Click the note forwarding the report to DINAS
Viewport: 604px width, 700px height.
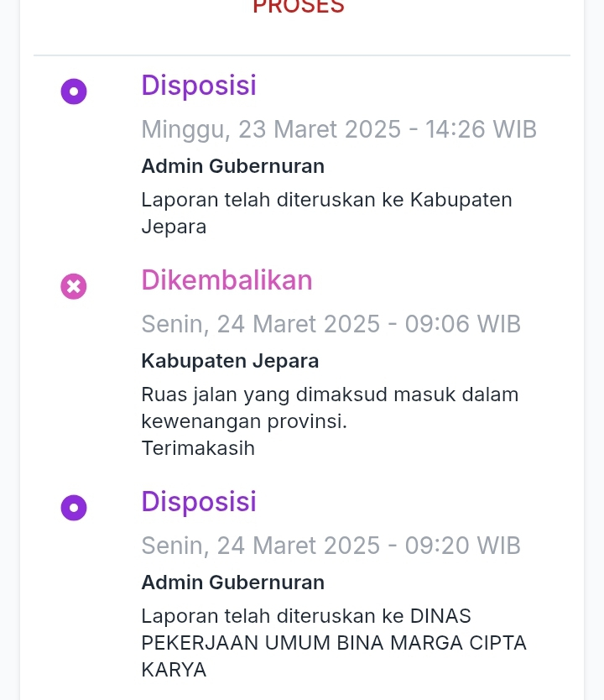pos(306,616)
